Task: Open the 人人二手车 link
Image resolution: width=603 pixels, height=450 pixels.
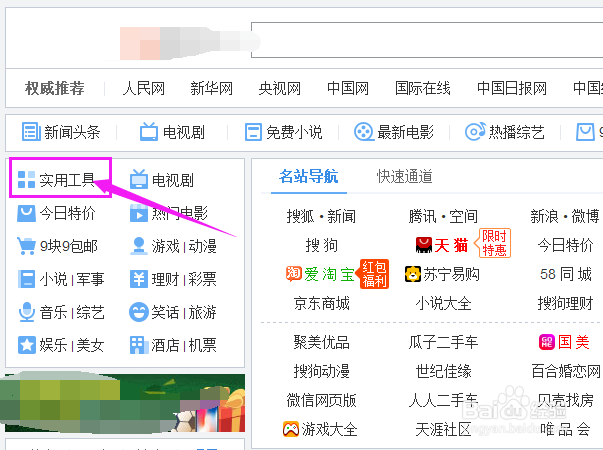Action: click(x=443, y=400)
